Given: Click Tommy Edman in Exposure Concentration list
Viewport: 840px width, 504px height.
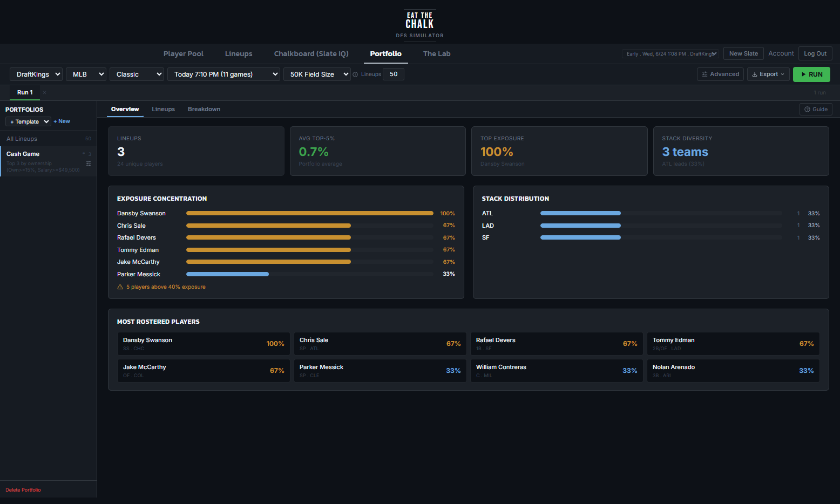Looking at the screenshot, I should [x=138, y=250].
